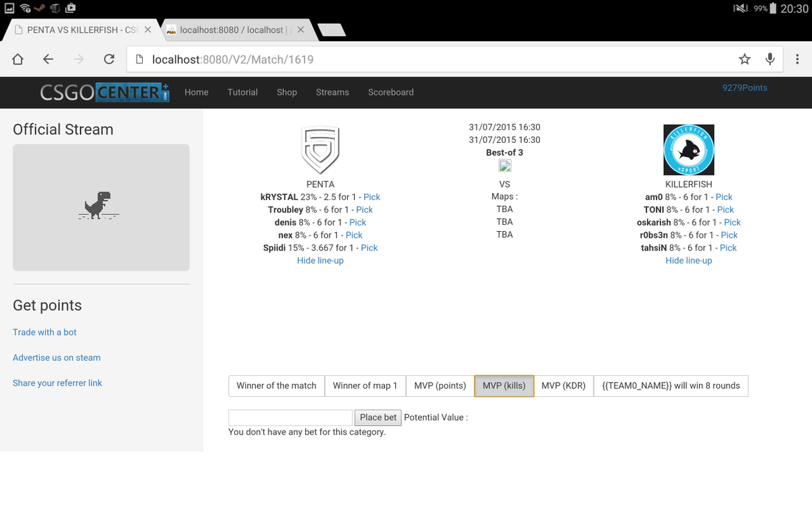This screenshot has width=812, height=508.
Task: Click the Place bet button
Action: click(378, 417)
